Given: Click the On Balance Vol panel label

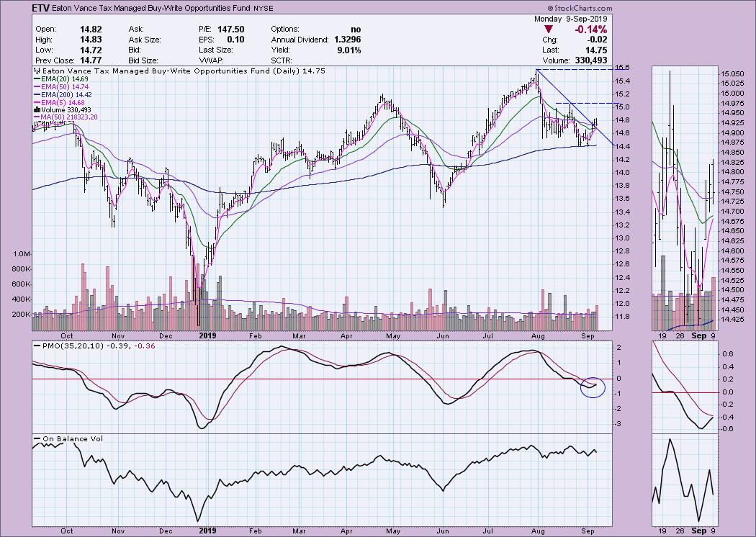Looking at the screenshot, I should (73, 438).
